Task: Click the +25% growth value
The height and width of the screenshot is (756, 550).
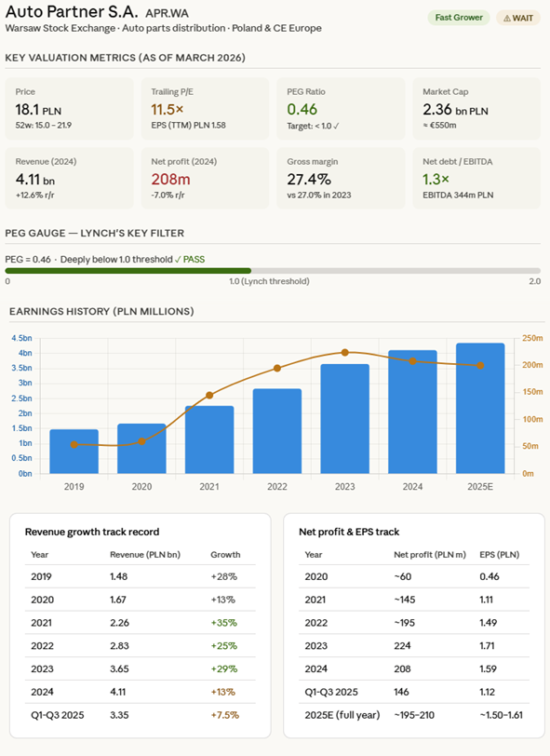Action: coord(224,646)
